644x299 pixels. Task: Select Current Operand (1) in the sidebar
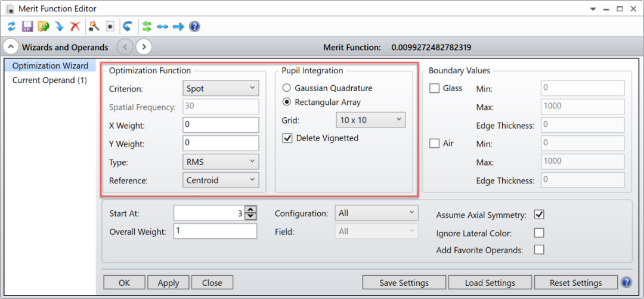[49, 80]
